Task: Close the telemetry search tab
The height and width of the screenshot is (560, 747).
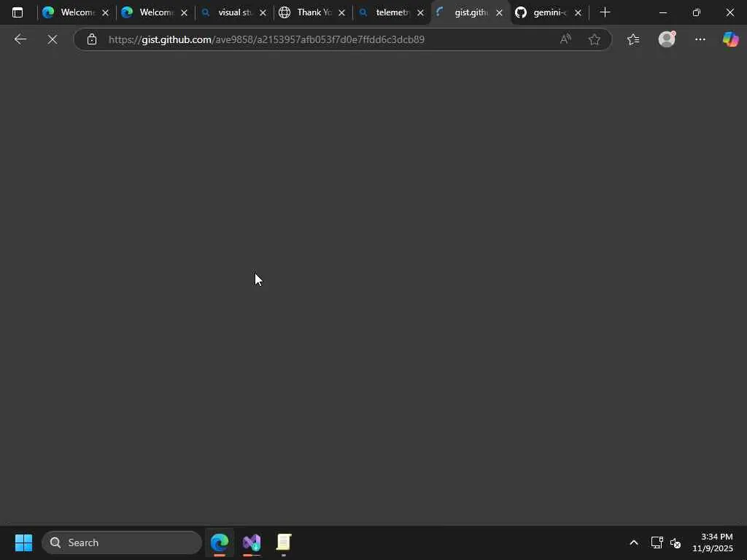Action: point(420,13)
